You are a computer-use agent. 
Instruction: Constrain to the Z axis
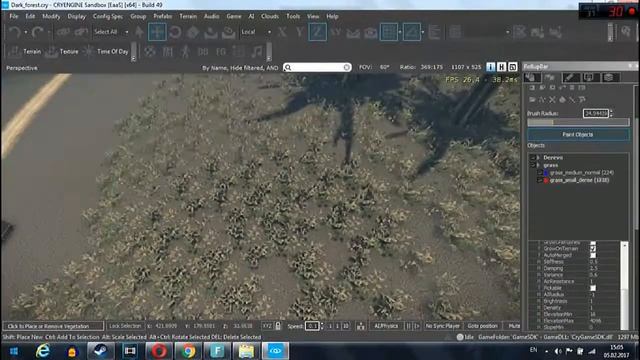[x=318, y=32]
